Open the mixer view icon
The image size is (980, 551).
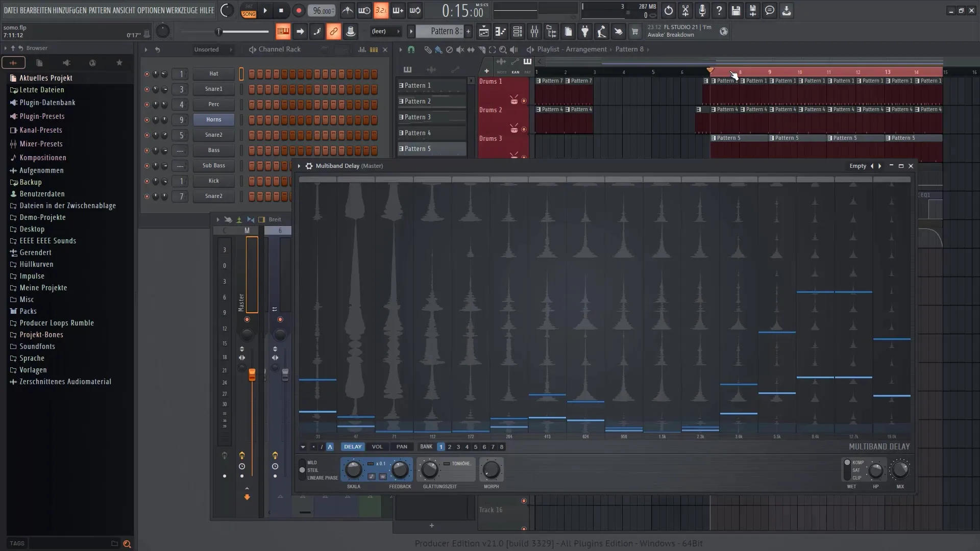pyautogui.click(x=534, y=32)
